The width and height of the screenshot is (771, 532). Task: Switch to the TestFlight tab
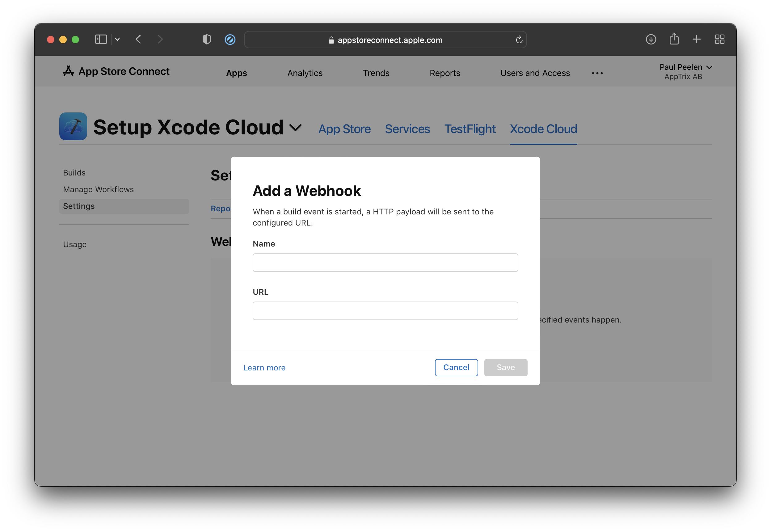(x=470, y=129)
